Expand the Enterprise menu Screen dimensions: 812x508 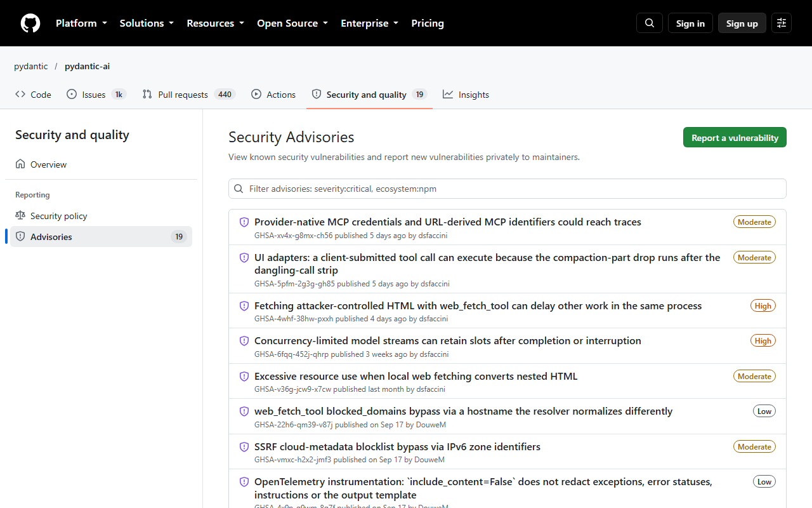click(369, 23)
